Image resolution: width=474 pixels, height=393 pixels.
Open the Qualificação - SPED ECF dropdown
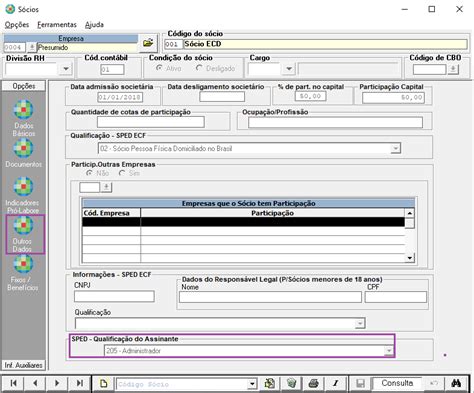tap(395, 148)
